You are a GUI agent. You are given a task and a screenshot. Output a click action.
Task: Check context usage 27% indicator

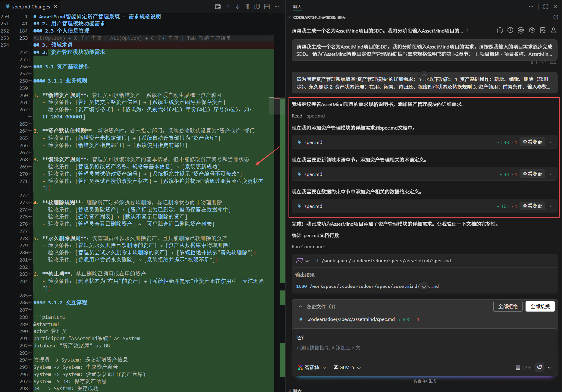pos(523,368)
